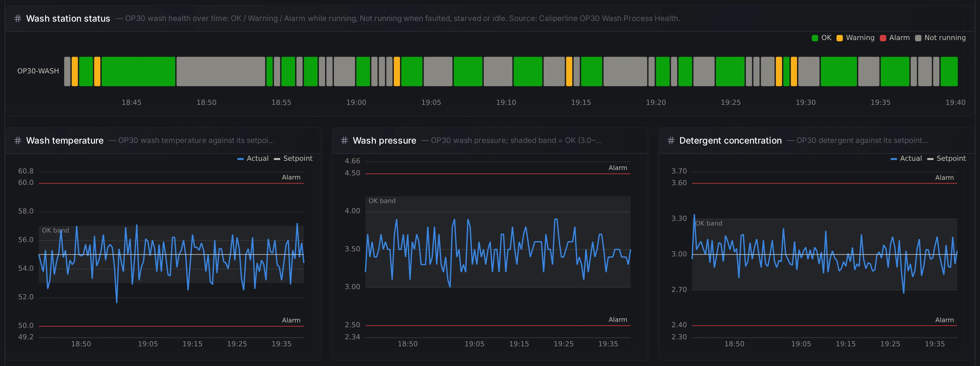The width and height of the screenshot is (980, 366).
Task: Select the widest gray Not running segment near 18:50
Action: [x=221, y=71]
